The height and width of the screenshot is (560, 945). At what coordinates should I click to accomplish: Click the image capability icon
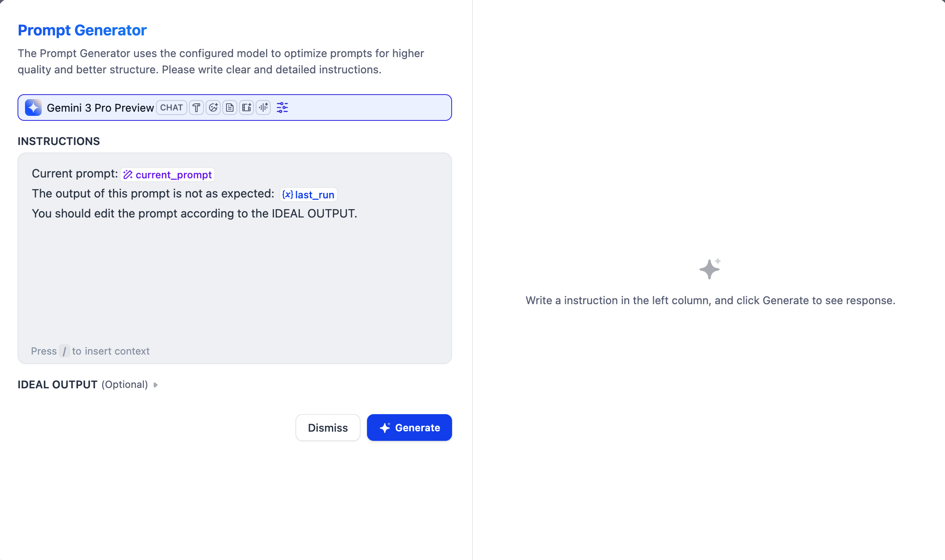[x=213, y=107]
